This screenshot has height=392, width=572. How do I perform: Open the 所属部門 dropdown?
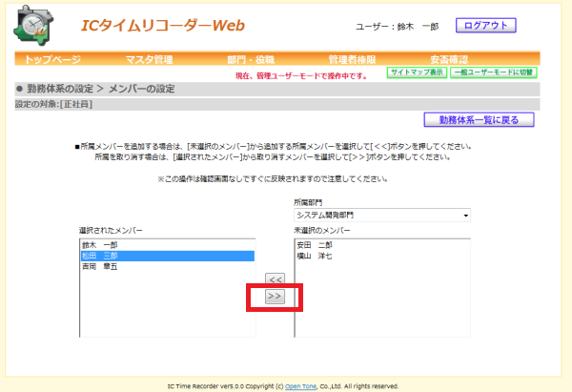(x=382, y=215)
